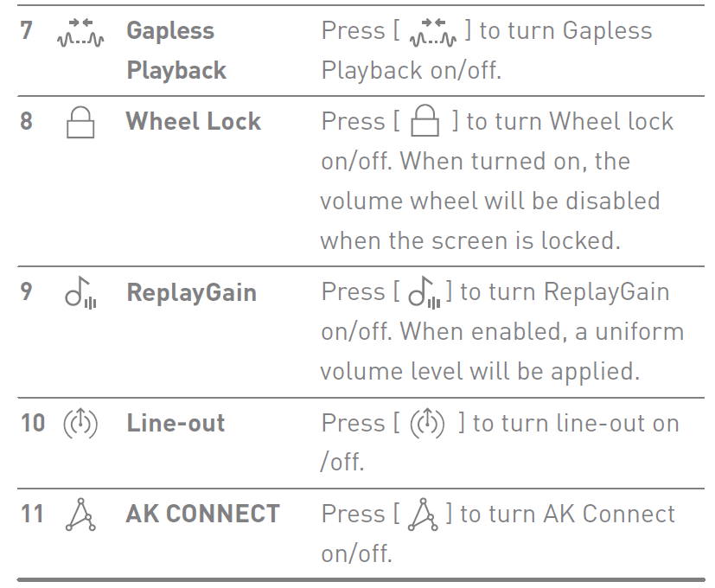Click the bracketed padlock icon in the description
Image resolution: width=715 pixels, height=588 pixels.
click(x=425, y=124)
